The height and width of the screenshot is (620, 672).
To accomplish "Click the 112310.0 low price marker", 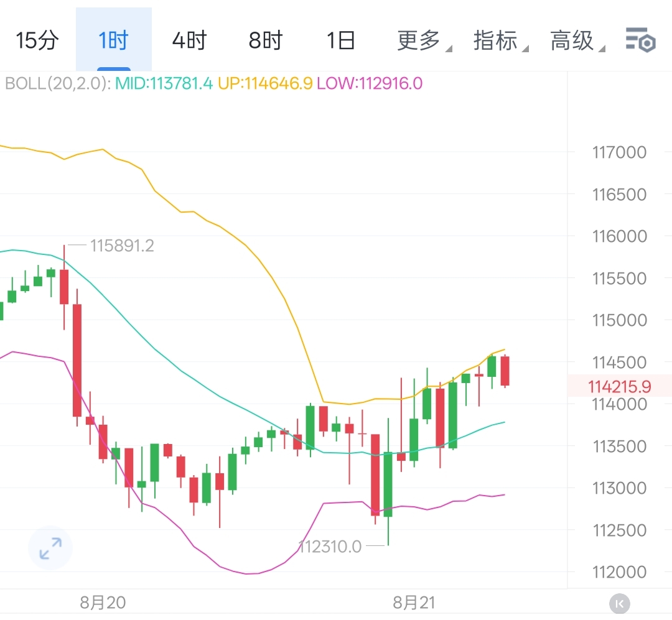I will pos(330,547).
